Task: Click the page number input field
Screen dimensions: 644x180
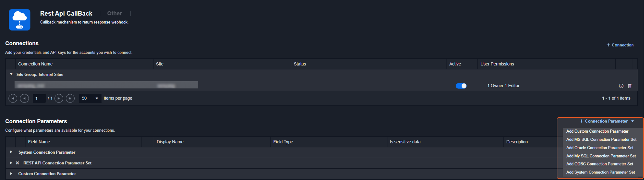Action: coord(39,98)
